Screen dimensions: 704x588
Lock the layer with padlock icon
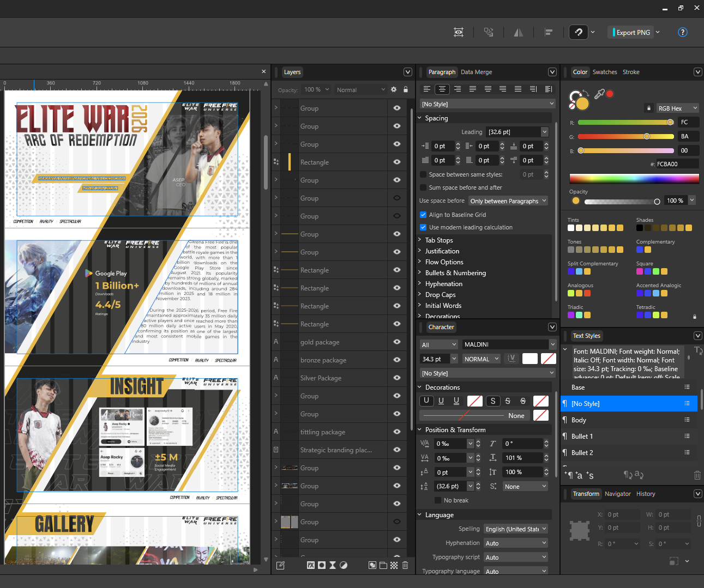(406, 89)
